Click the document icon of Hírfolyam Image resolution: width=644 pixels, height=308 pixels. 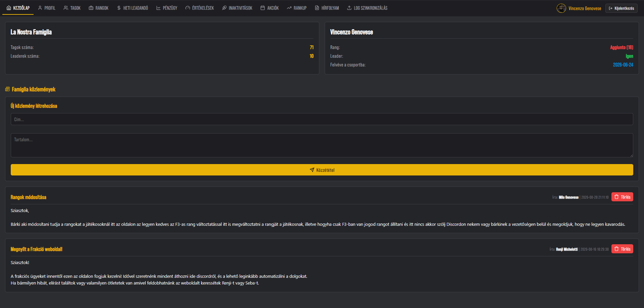317,8
